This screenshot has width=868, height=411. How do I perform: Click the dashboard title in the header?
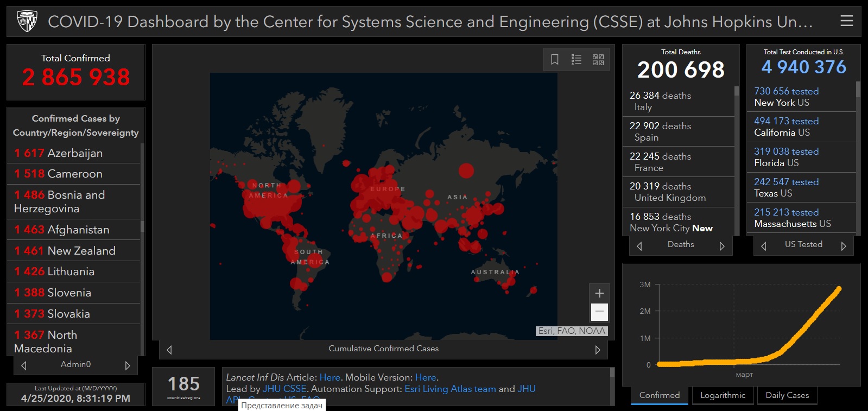[x=430, y=22]
